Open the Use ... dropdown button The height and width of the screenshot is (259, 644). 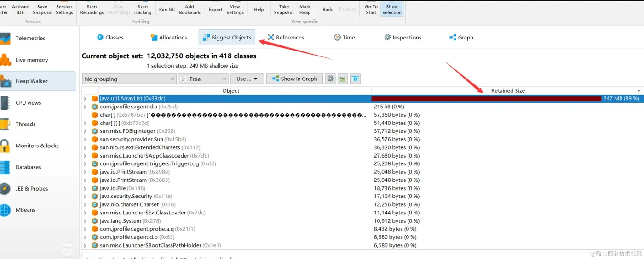(247, 79)
